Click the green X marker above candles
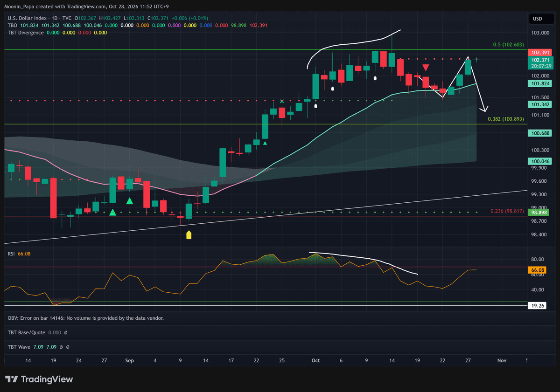This screenshot has height=392, width=560. coord(282,101)
